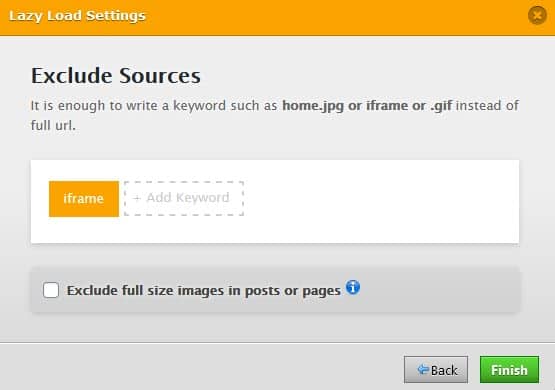The height and width of the screenshot is (390, 555).
Task: Open the info tooltip beside Exclude full size images
Action: point(353,287)
